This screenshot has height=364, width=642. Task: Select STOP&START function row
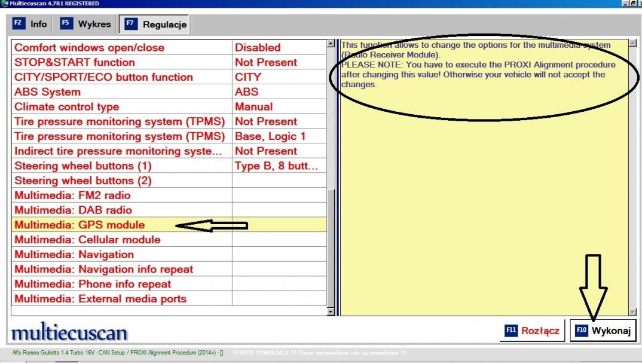point(169,62)
